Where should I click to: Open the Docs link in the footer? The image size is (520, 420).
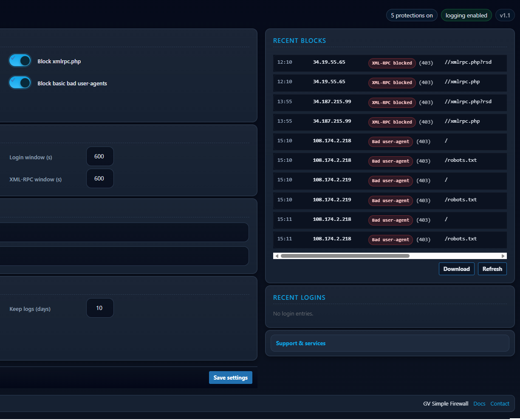479,403
